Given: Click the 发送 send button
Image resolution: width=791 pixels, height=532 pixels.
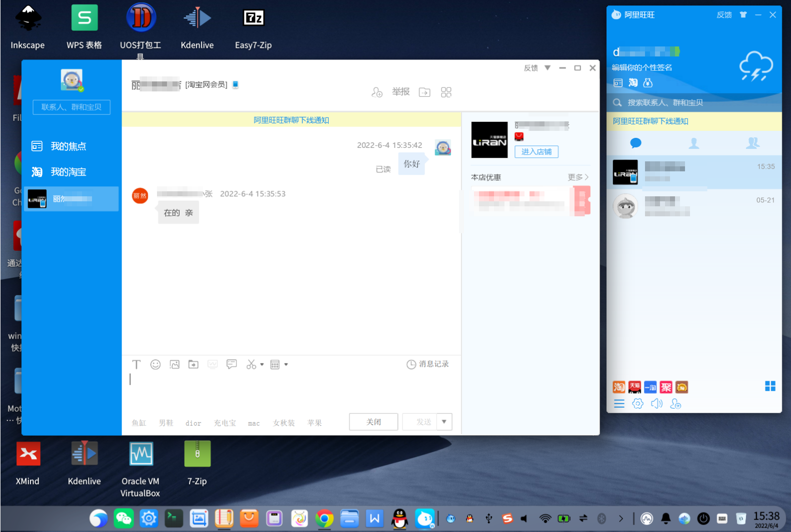Looking at the screenshot, I should tap(420, 422).
